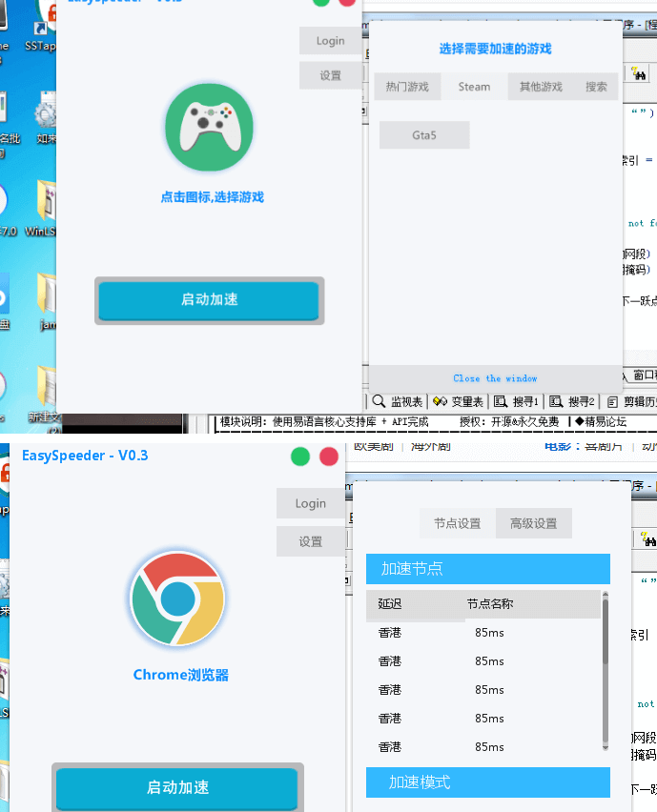This screenshot has width=657, height=812.
Task: Open the 搜寻1 tab in the IDE
Action: click(x=516, y=401)
